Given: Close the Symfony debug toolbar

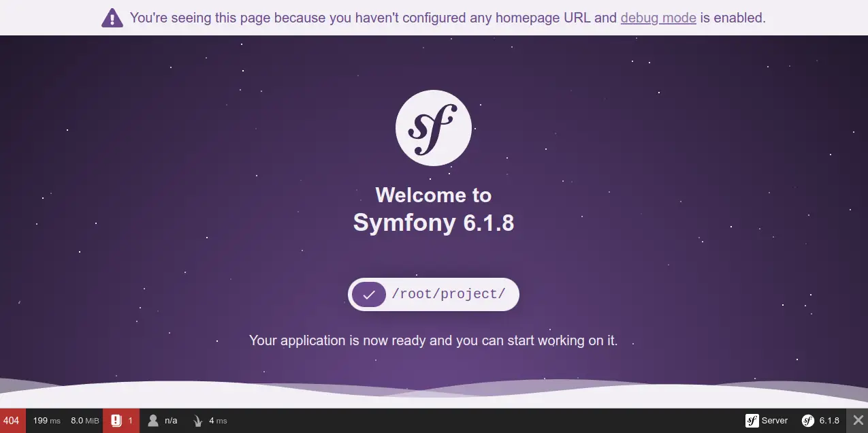Looking at the screenshot, I should click(x=858, y=421).
